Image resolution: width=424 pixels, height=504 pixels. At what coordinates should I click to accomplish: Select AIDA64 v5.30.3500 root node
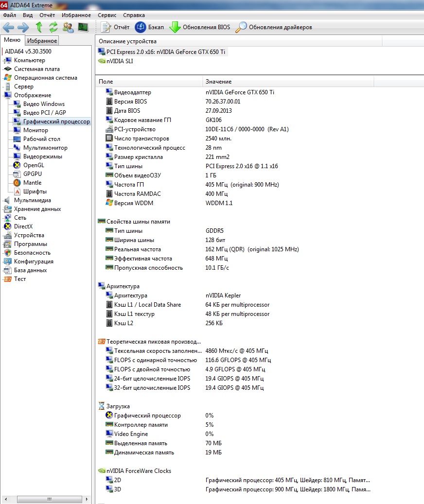[x=28, y=52]
